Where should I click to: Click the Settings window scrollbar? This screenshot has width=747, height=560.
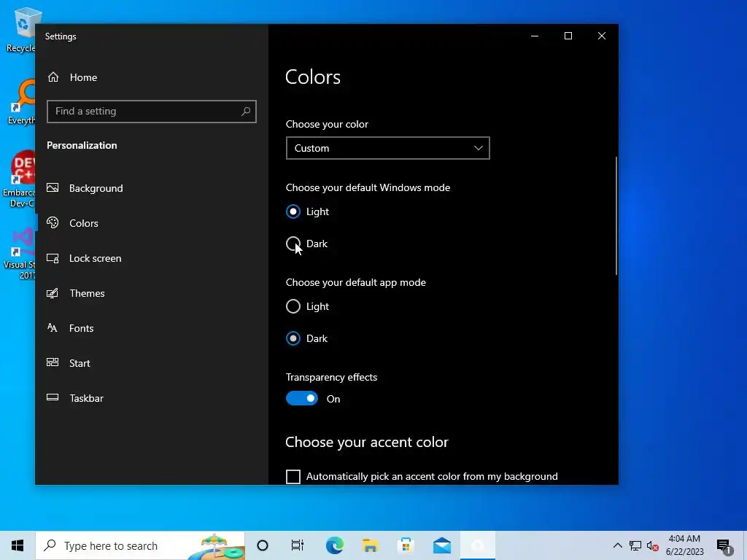(616, 216)
